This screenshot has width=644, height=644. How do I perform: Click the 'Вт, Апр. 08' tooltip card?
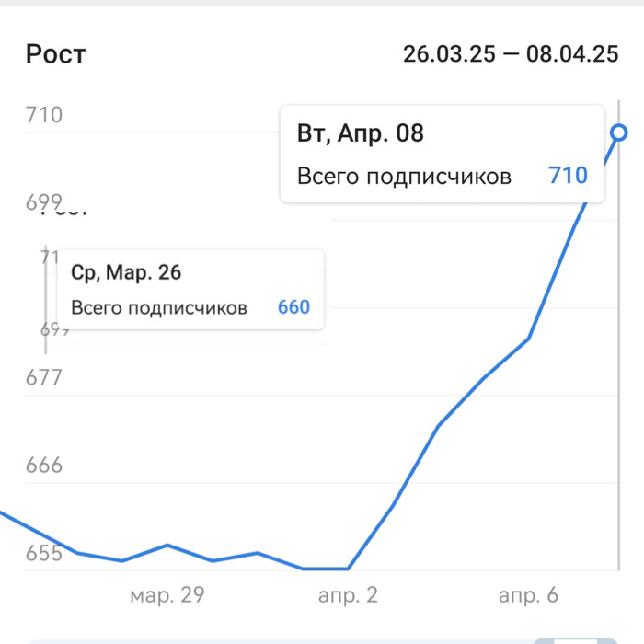click(x=442, y=154)
